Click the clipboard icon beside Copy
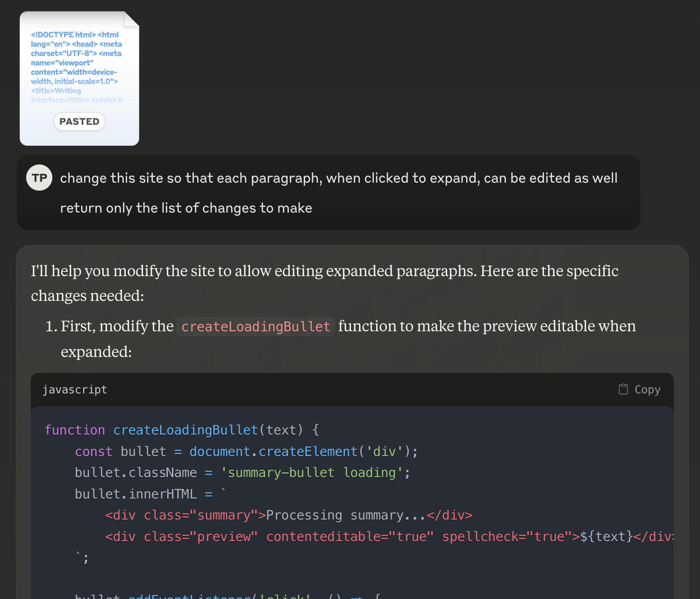700x599 pixels. click(x=623, y=389)
